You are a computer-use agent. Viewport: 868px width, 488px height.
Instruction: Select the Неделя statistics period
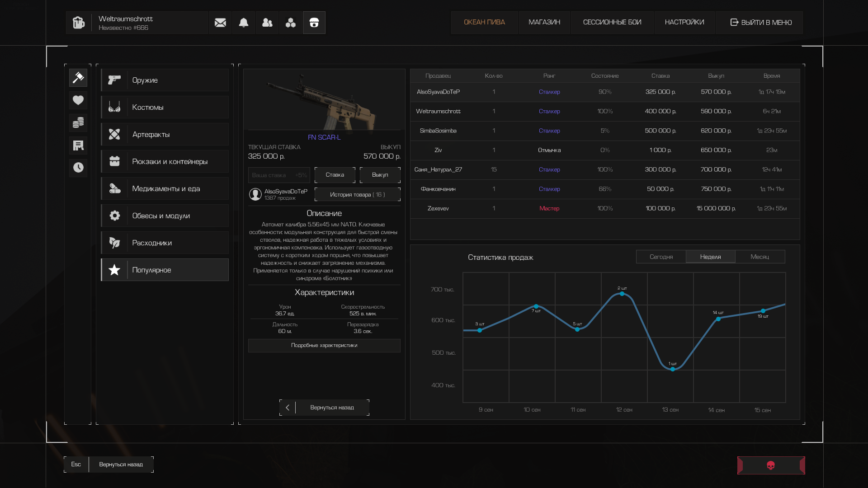pos(710,257)
